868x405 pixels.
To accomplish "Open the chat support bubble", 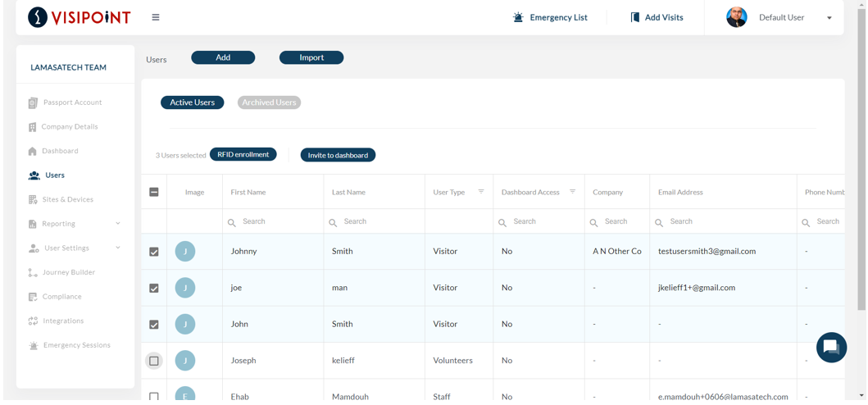I will [831, 348].
